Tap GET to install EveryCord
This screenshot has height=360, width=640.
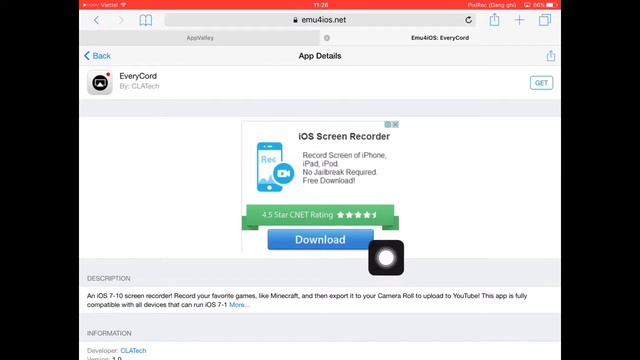[541, 83]
